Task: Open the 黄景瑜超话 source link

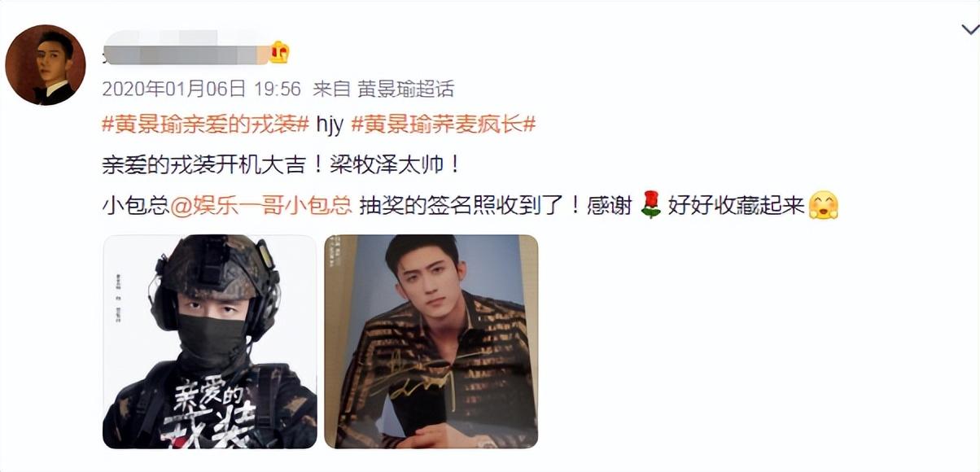Action: (x=405, y=89)
